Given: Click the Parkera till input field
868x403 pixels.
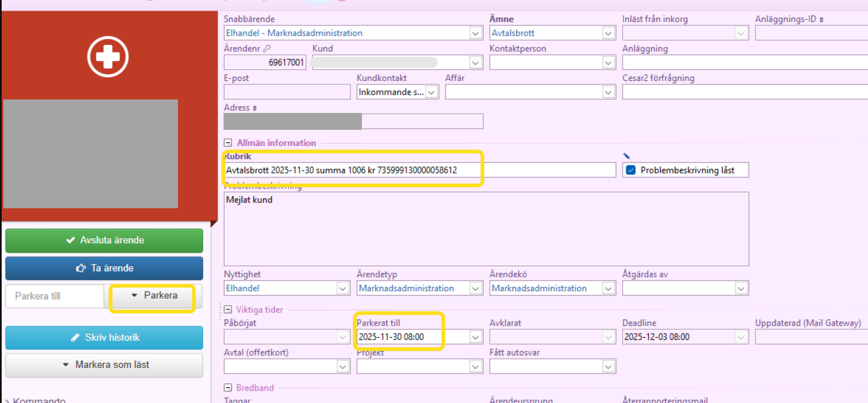Looking at the screenshot, I should coord(55,296).
